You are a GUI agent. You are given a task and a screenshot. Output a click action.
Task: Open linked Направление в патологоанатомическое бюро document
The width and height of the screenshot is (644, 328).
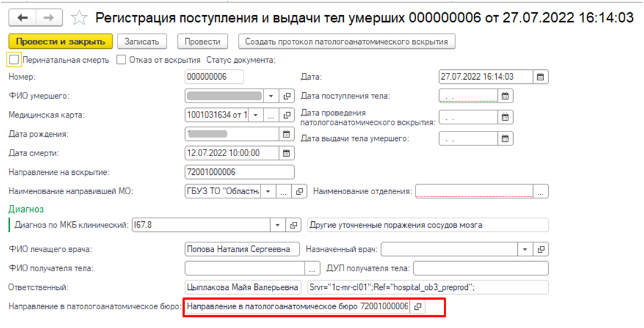pyautogui.click(x=417, y=307)
